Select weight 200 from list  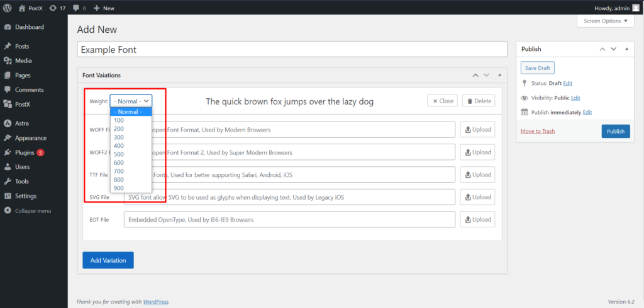131,128
